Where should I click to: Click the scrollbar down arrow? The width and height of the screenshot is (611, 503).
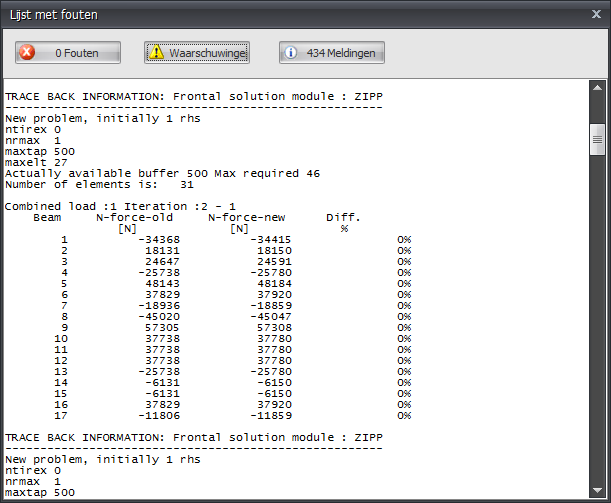click(x=597, y=490)
